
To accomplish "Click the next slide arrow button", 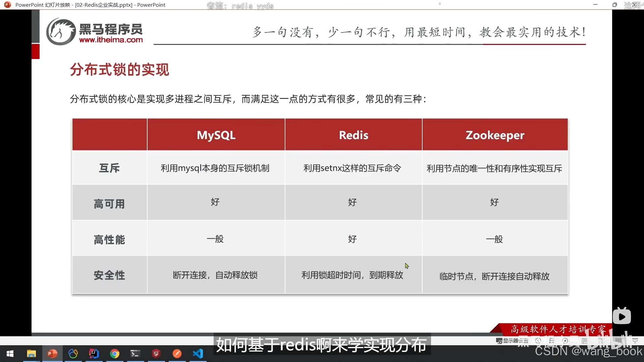I will [x=565, y=341].
